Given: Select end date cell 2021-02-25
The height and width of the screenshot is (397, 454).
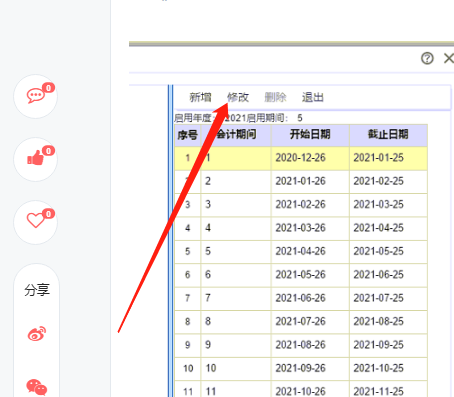Looking at the screenshot, I should (x=388, y=181).
